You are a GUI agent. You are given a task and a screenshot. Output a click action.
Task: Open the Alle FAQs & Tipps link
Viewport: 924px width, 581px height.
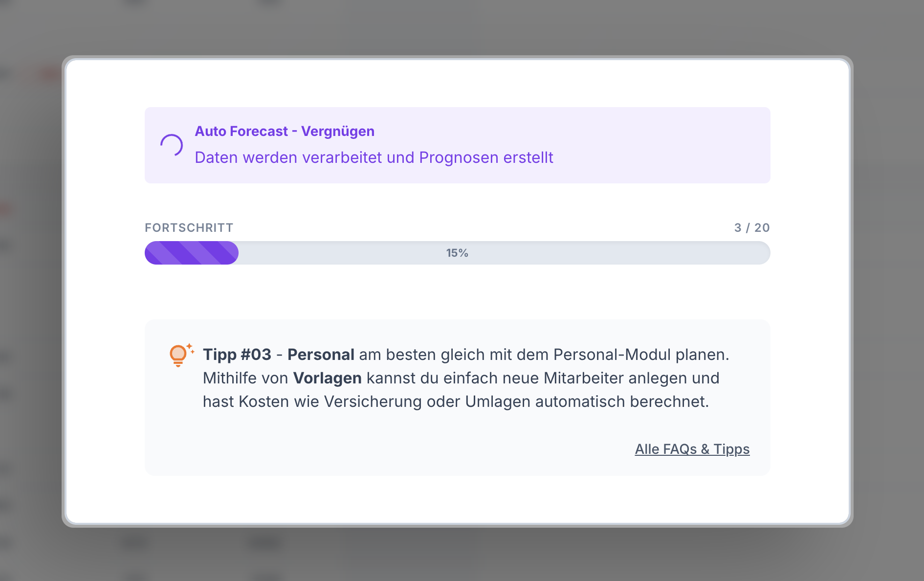pyautogui.click(x=692, y=449)
